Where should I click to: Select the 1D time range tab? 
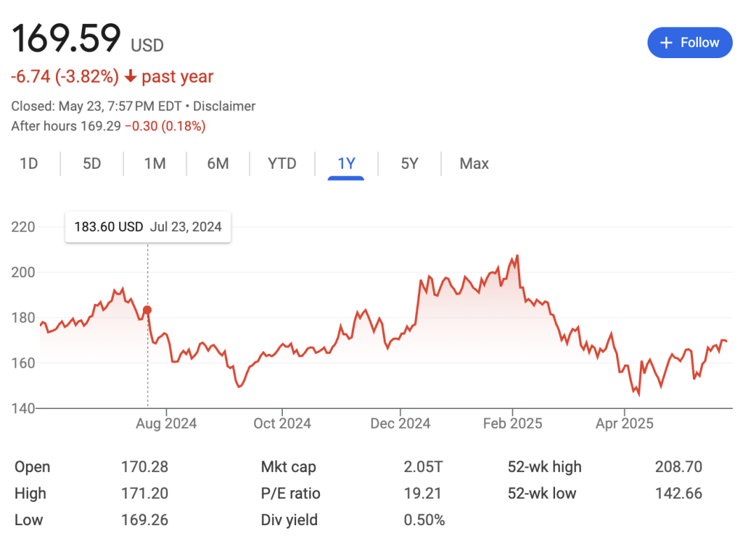click(29, 164)
